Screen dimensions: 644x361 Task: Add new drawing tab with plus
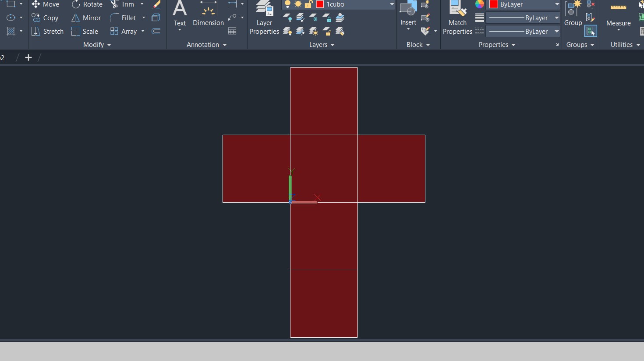coord(28,57)
